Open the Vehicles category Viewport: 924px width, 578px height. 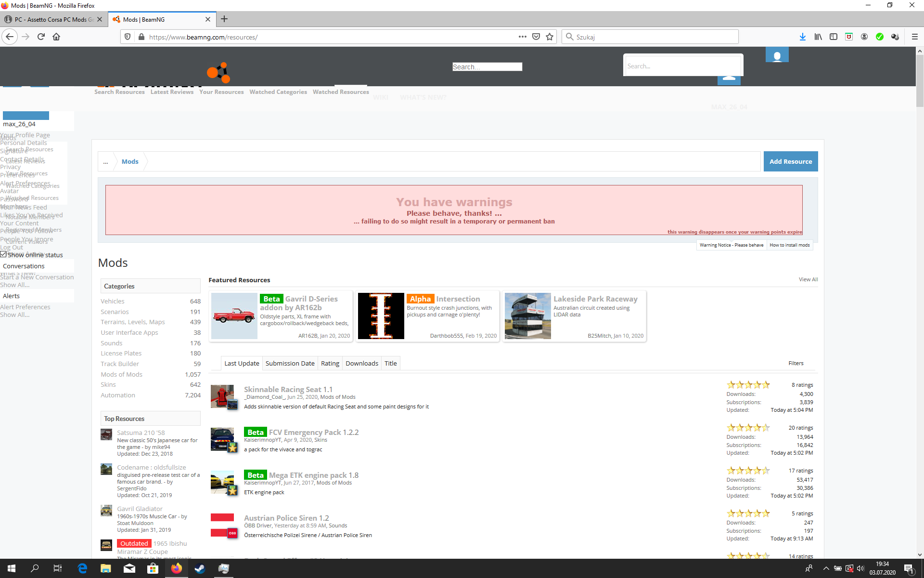pyautogui.click(x=113, y=301)
